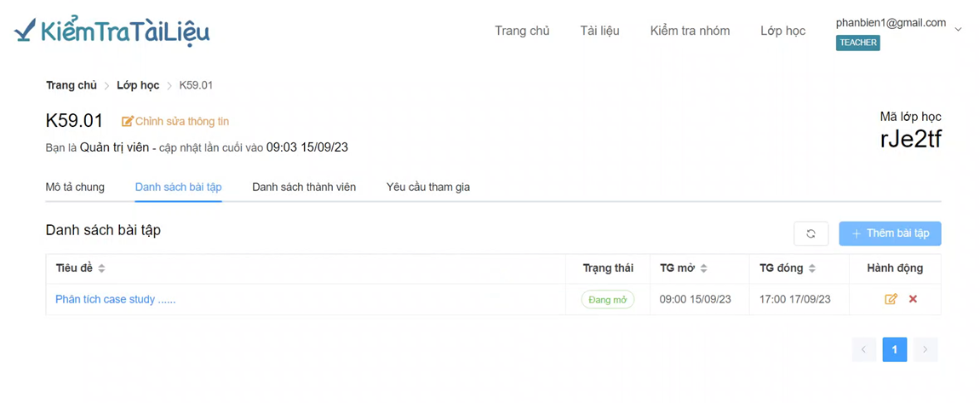This screenshot has height=403, width=980.
Task: Go to Kiểm tra nhóm page
Action: click(x=690, y=31)
